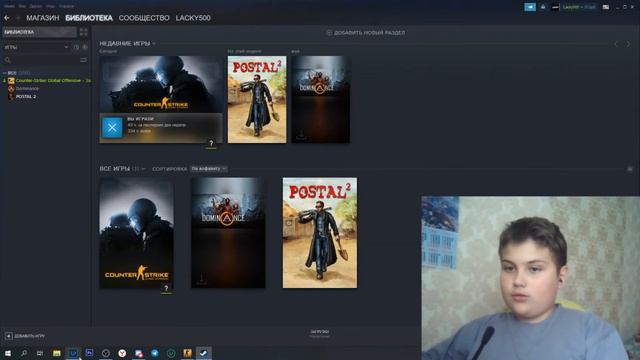Screen dimensions: 640x360
Task: Click the Steam icon in the taskbar
Action: [204, 353]
